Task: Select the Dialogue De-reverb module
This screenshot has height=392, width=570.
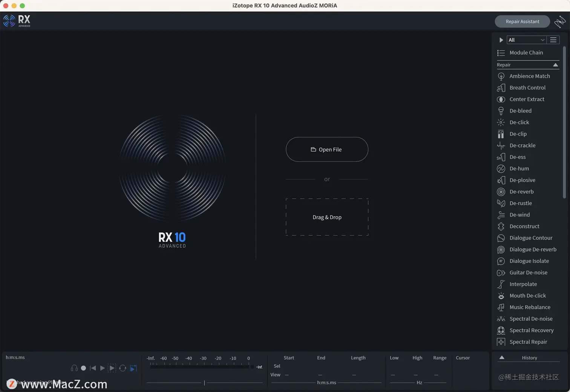Action: pos(527,250)
